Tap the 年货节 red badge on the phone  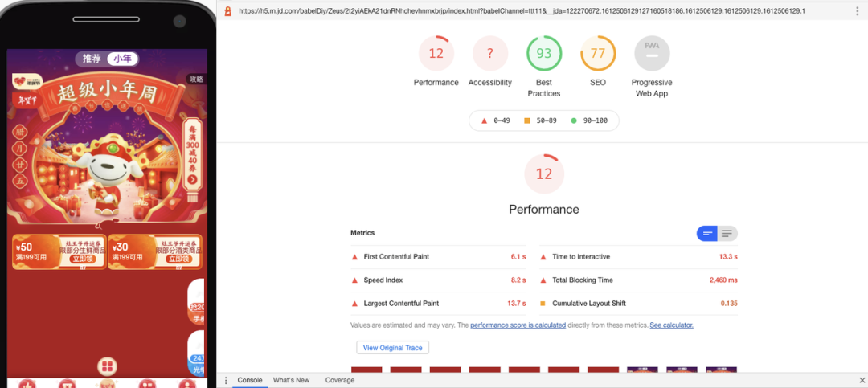tap(25, 100)
